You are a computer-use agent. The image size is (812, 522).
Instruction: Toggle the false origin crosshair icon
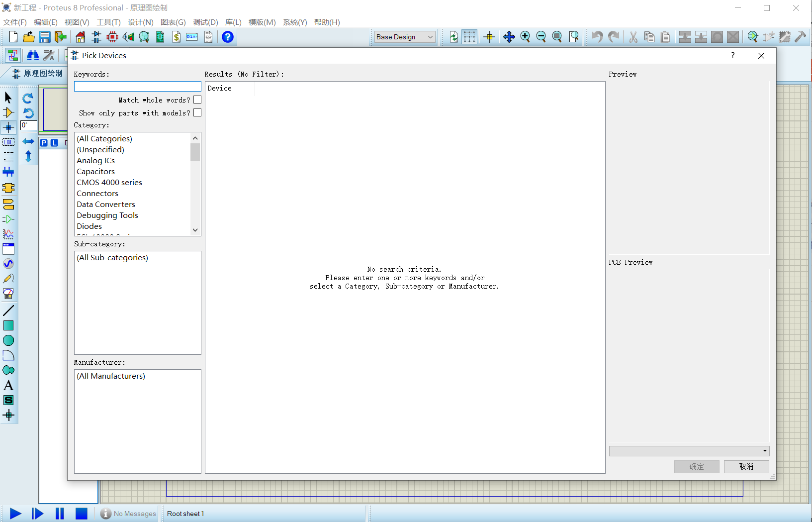point(489,37)
